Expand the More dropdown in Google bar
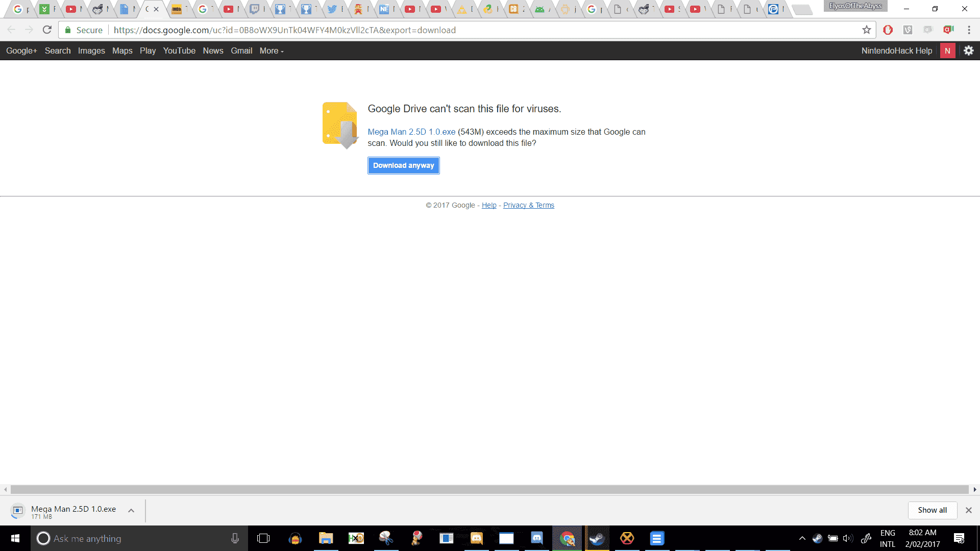980x551 pixels. tap(272, 51)
